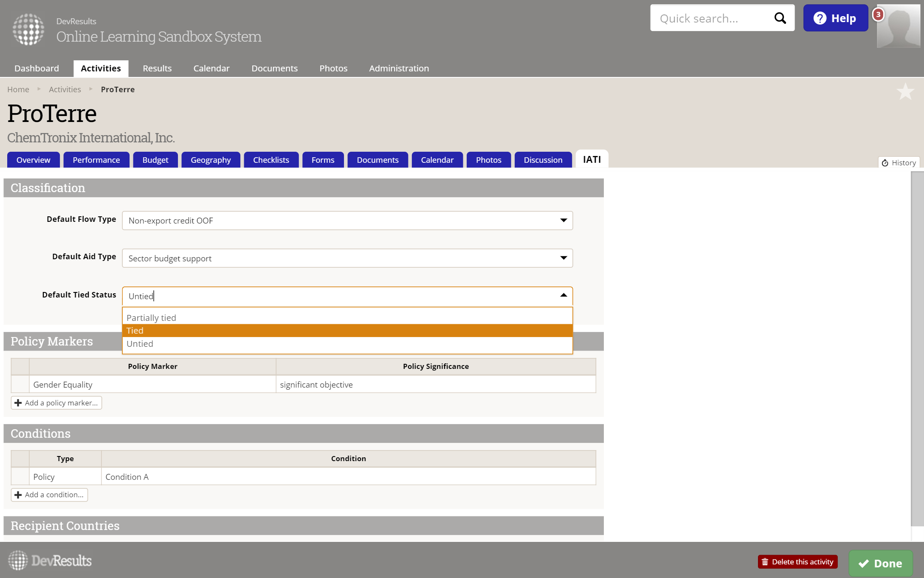The height and width of the screenshot is (578, 924).
Task: Open the activity History panel
Action: tap(899, 163)
